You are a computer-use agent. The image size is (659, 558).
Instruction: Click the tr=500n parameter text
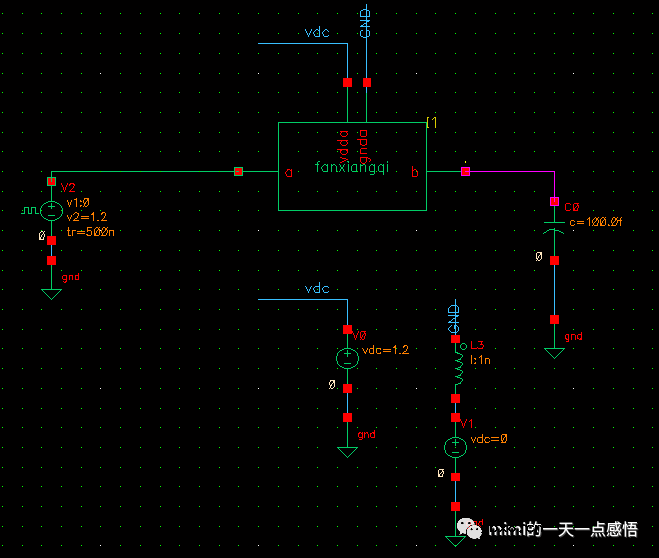(90, 231)
